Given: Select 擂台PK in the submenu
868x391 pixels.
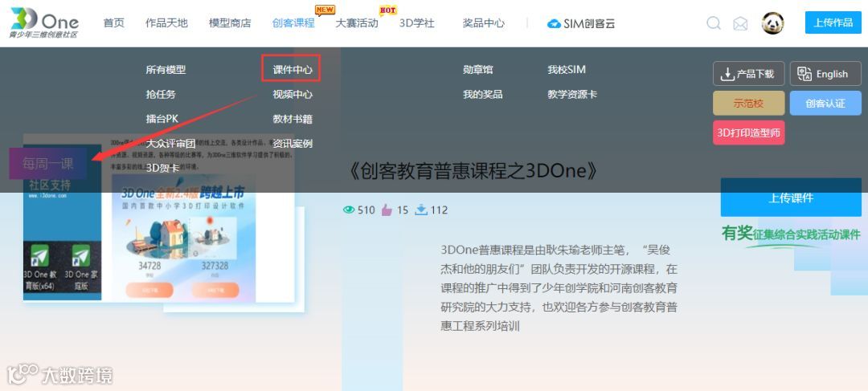Looking at the screenshot, I should pos(162,119).
